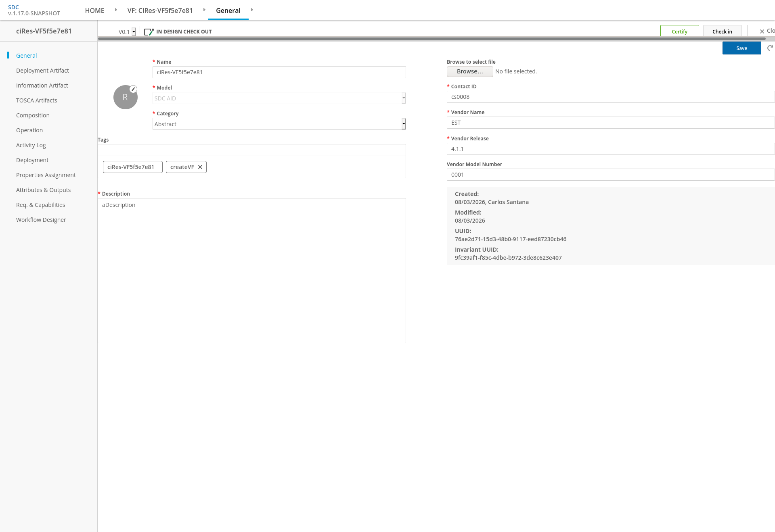The height and width of the screenshot is (532, 775).
Task: Click the ciRes-VF5f5e7e81 sidebar title
Action: [x=44, y=31]
